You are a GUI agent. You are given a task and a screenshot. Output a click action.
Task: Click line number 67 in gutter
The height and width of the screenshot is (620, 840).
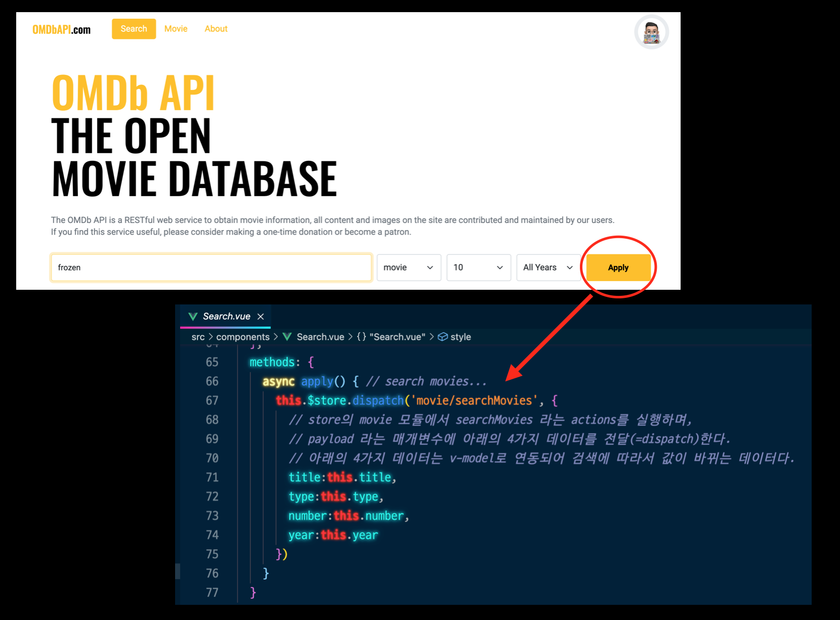click(212, 401)
